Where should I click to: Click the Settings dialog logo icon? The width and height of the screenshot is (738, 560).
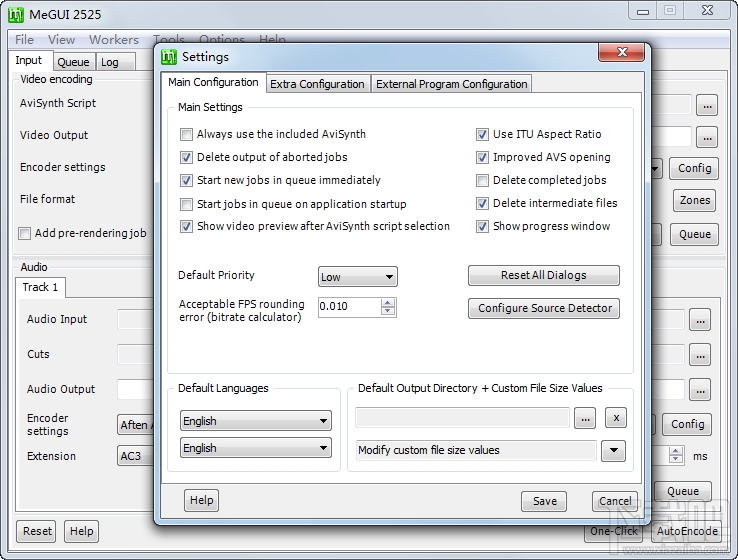[168, 57]
